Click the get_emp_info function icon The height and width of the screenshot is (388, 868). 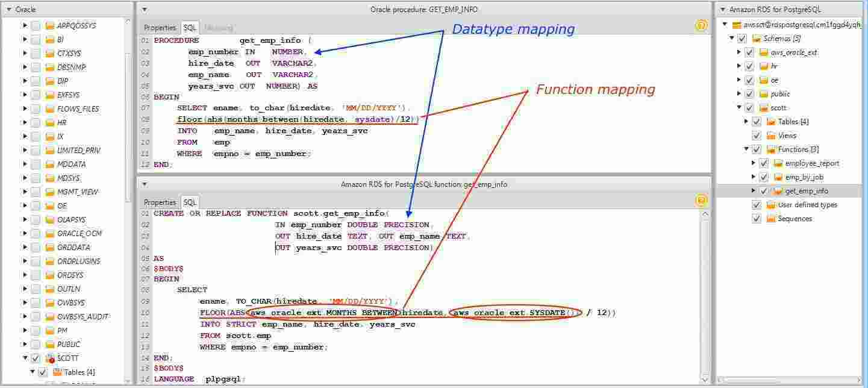(x=777, y=190)
